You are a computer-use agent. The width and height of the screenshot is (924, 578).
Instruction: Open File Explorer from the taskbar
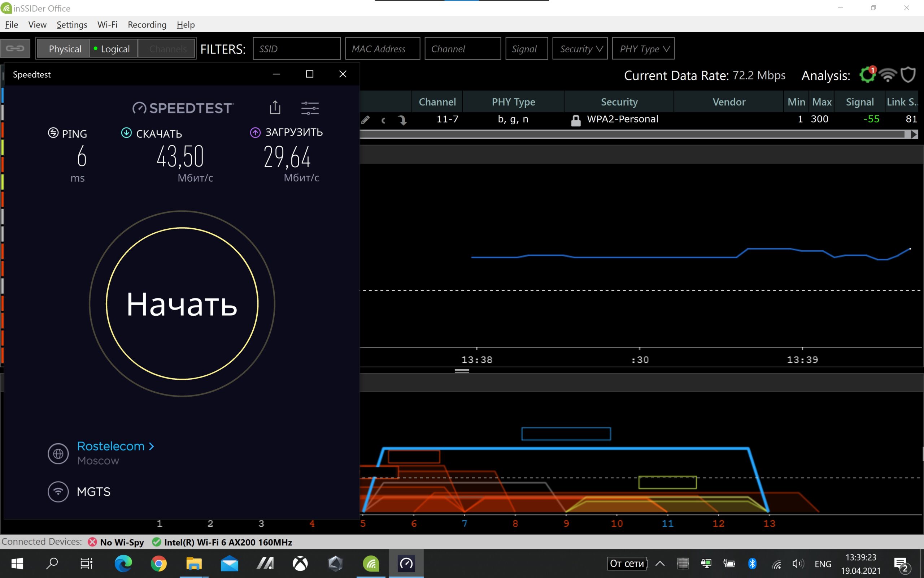coord(194,564)
